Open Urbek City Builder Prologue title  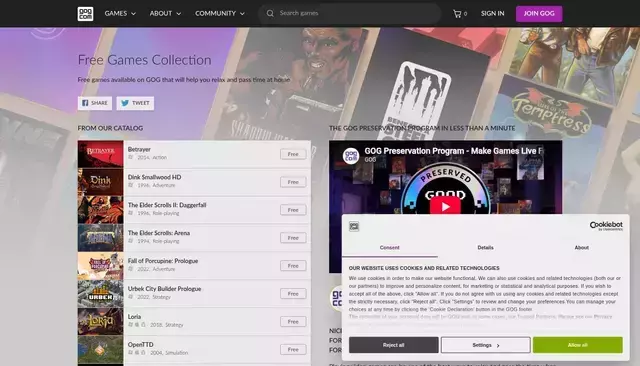click(x=164, y=288)
